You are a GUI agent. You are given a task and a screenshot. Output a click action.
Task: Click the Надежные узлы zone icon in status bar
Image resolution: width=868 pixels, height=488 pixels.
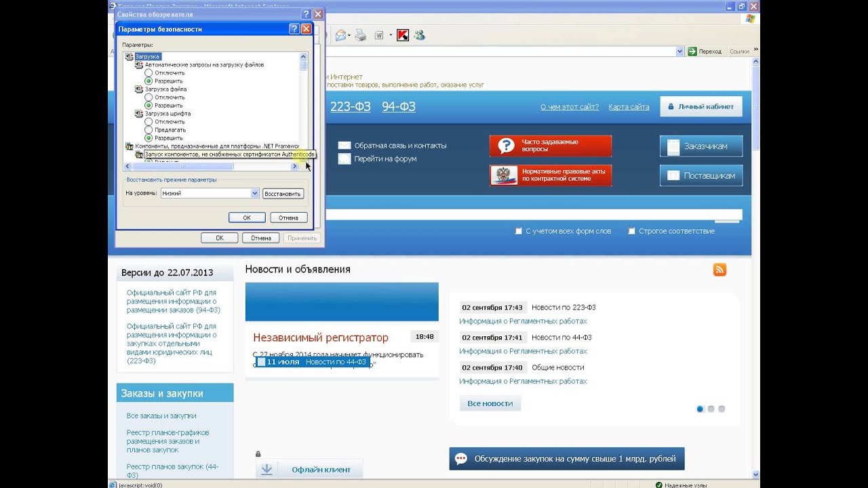tap(658, 485)
